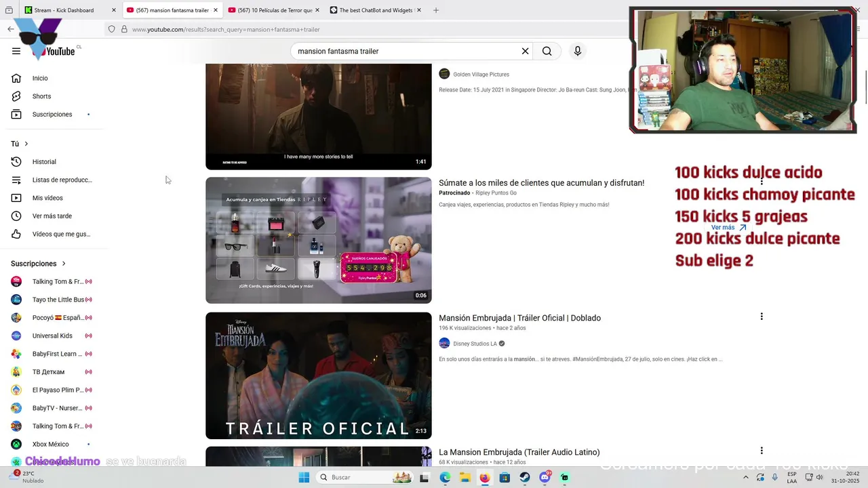Click ESP LAA keyboard language indicator
This screenshot has width=868, height=488.
[x=792, y=477]
